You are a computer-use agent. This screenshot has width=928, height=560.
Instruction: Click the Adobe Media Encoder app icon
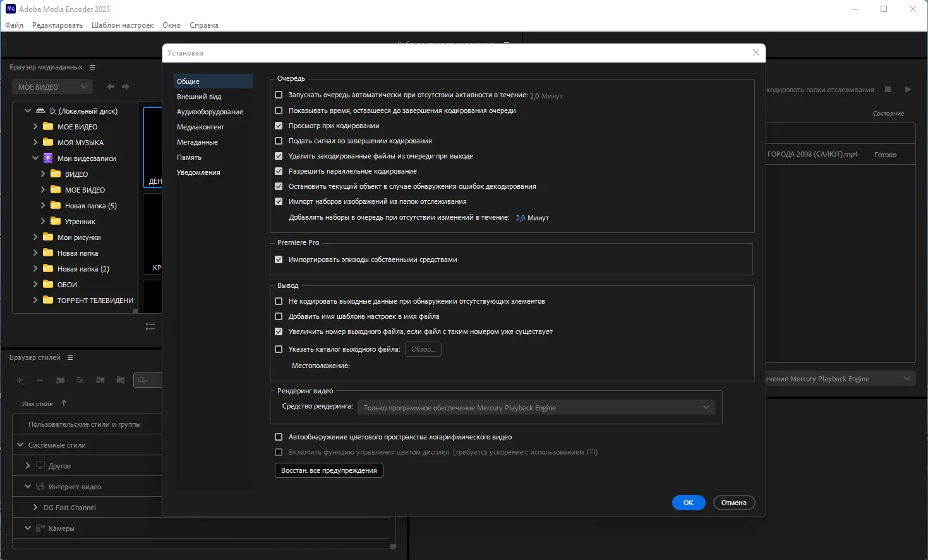(11, 9)
